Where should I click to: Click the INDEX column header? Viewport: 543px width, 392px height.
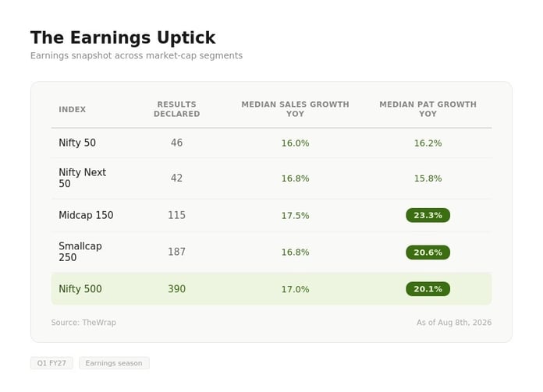(72, 109)
